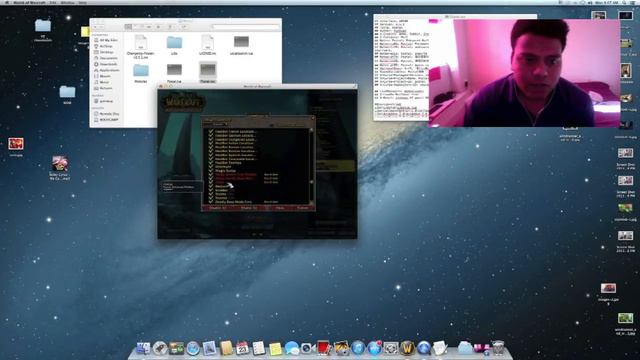Select Pictures in Finder sidebar
Image resolution: width=640 pixels, height=360 pixels.
[x=103, y=88]
